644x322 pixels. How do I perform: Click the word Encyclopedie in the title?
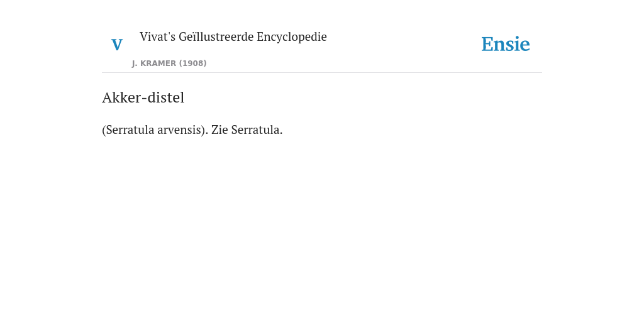point(292,37)
